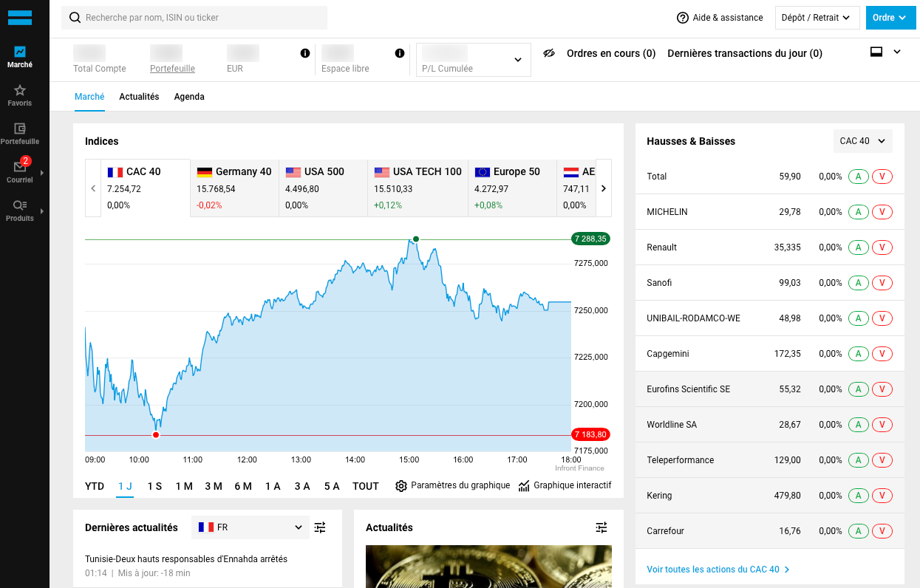Expand chevron beside layout icon
920x588 pixels.
coord(897,52)
